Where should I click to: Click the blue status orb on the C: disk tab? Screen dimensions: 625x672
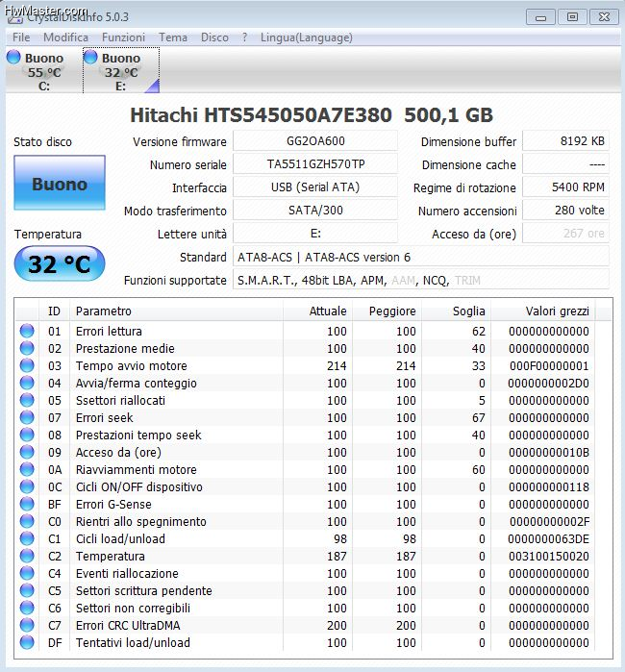click(13, 58)
